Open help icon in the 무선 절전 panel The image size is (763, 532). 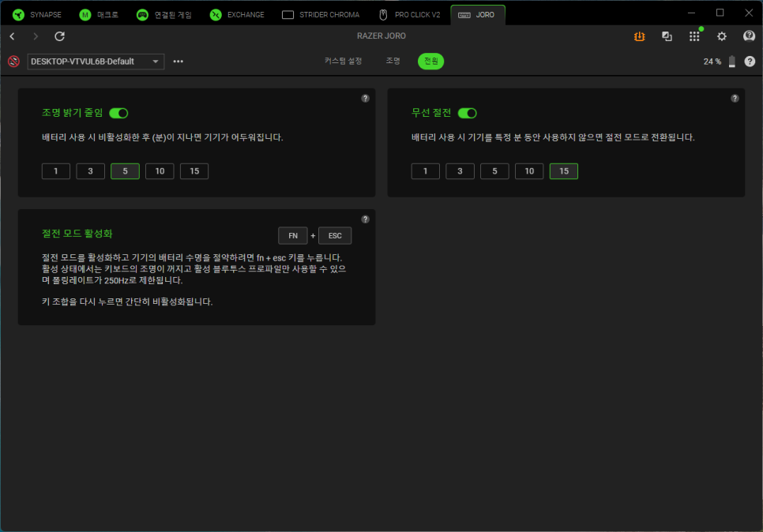tap(735, 99)
